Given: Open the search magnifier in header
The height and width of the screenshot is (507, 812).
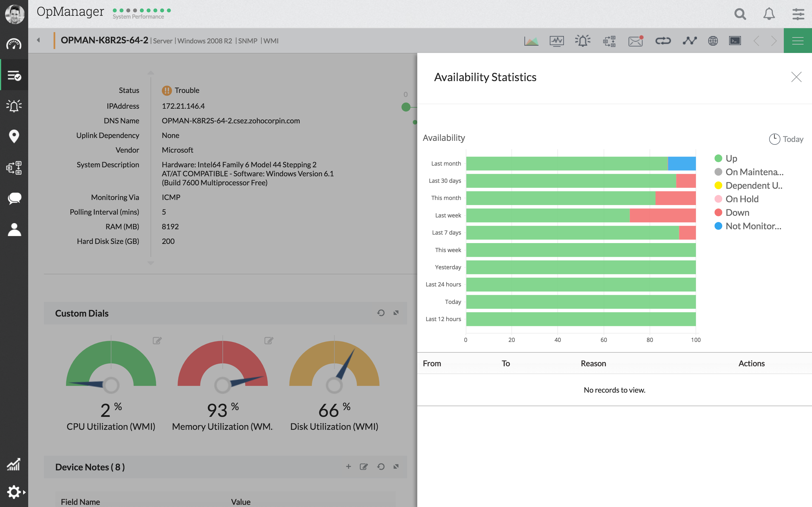Looking at the screenshot, I should [x=740, y=14].
